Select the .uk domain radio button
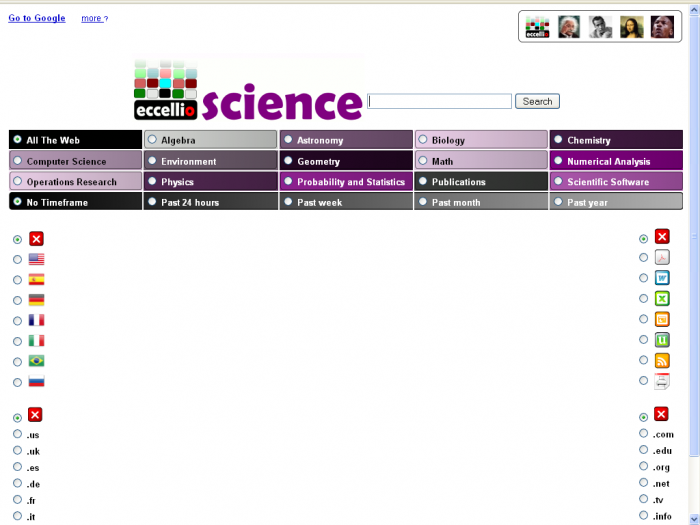This screenshot has height=525, width=700. 17,450
